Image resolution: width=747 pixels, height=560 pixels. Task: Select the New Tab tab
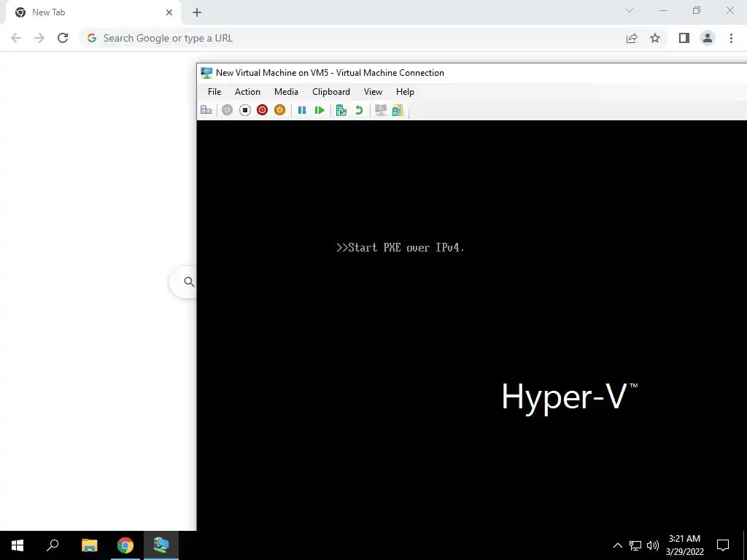[x=93, y=12]
